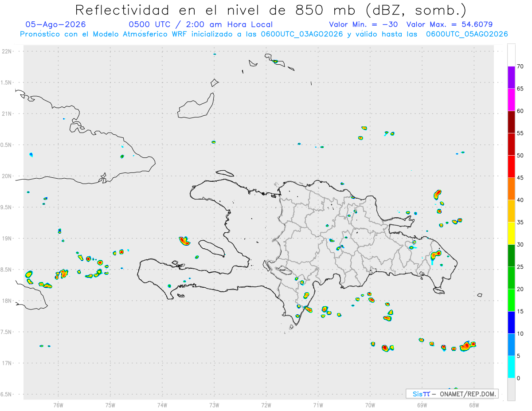Click the '73W' longitude label
The width and height of the screenshot is (532, 411).
point(214,405)
